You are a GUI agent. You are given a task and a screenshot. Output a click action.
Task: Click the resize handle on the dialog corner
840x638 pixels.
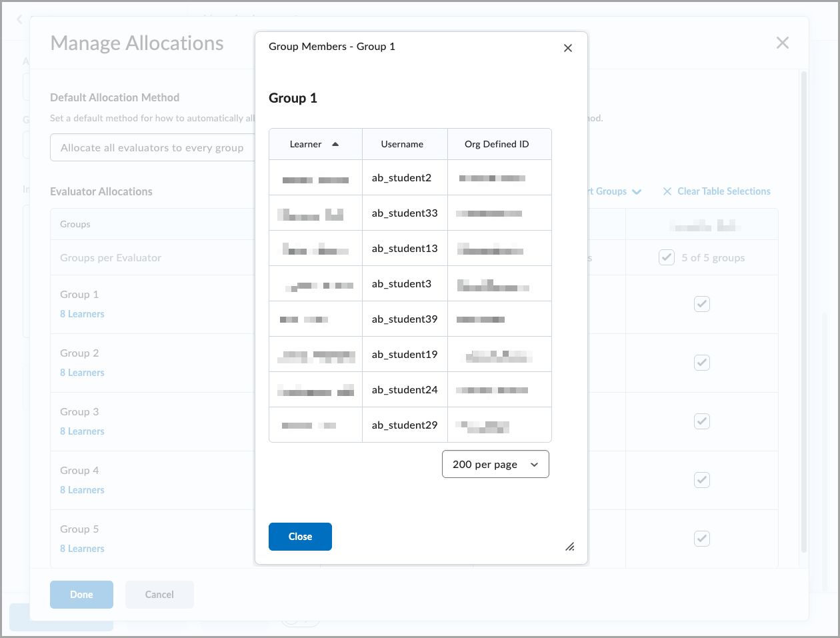click(570, 547)
